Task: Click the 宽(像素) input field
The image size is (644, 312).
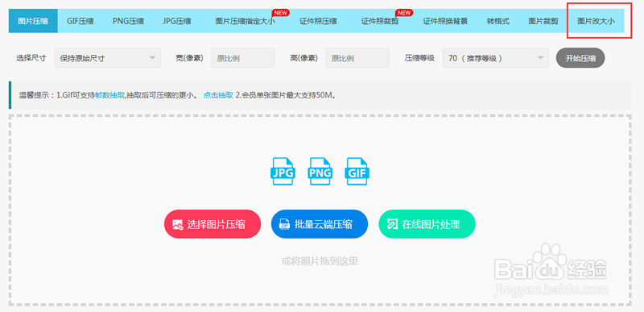Action: [243, 58]
